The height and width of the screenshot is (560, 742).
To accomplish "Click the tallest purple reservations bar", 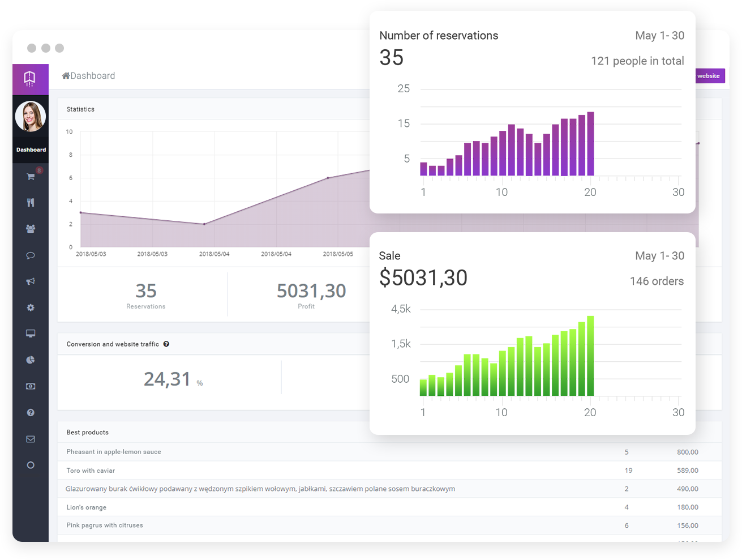I will tap(590, 144).
